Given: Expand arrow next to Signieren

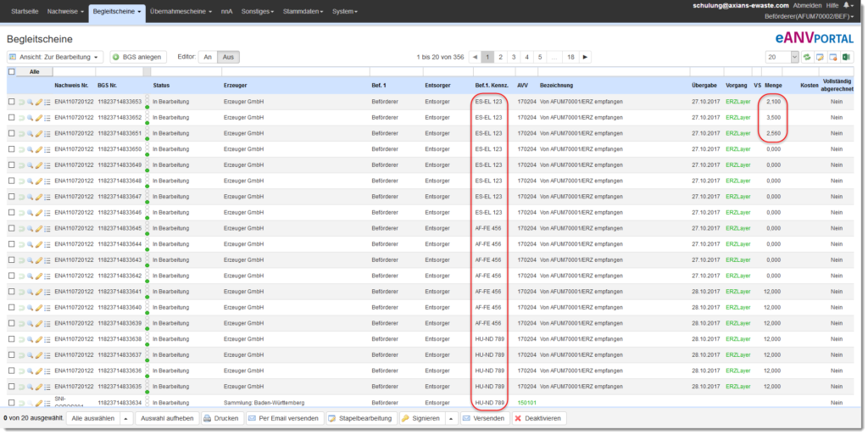Looking at the screenshot, I should [451, 418].
